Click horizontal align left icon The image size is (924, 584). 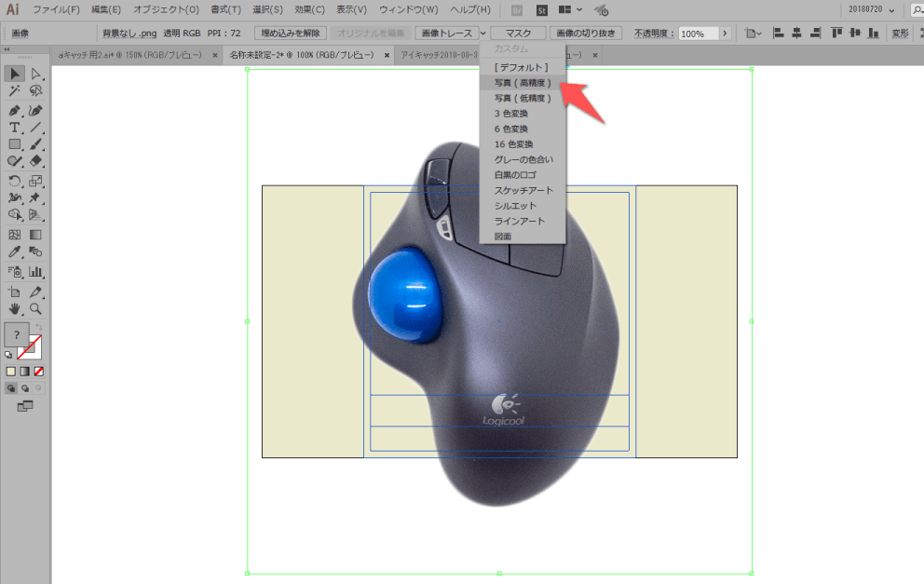pyautogui.click(x=779, y=33)
